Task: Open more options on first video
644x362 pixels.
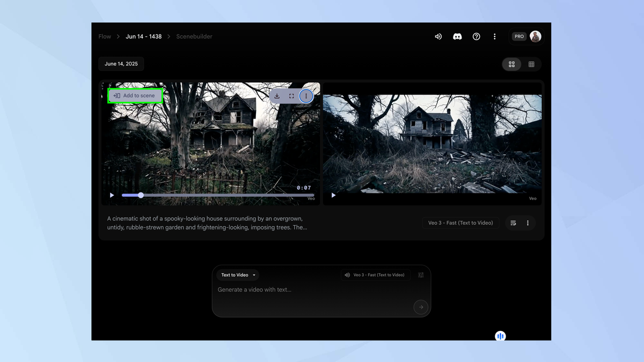Action: tap(306, 96)
